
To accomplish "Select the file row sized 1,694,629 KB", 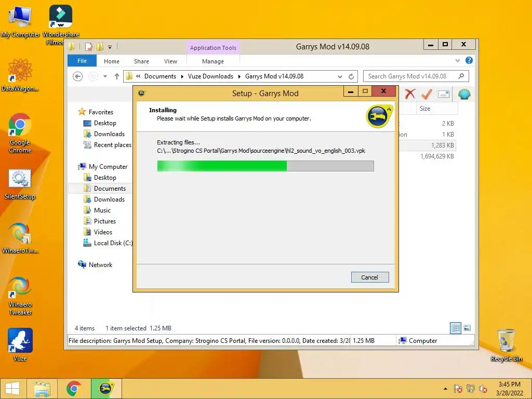I will click(x=428, y=156).
